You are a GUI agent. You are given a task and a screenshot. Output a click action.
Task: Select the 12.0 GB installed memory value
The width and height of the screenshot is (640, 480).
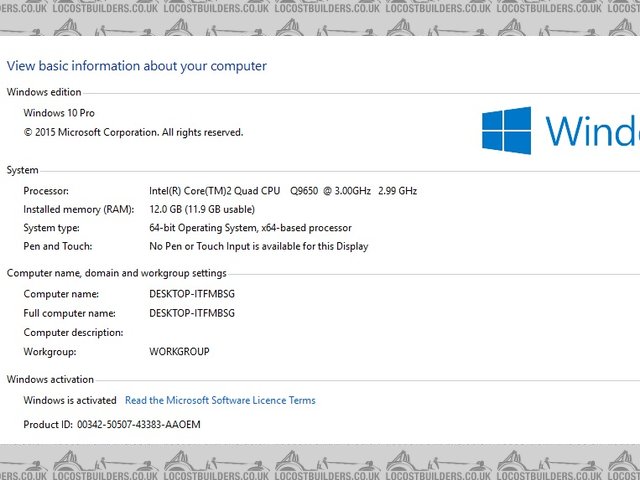click(x=202, y=209)
